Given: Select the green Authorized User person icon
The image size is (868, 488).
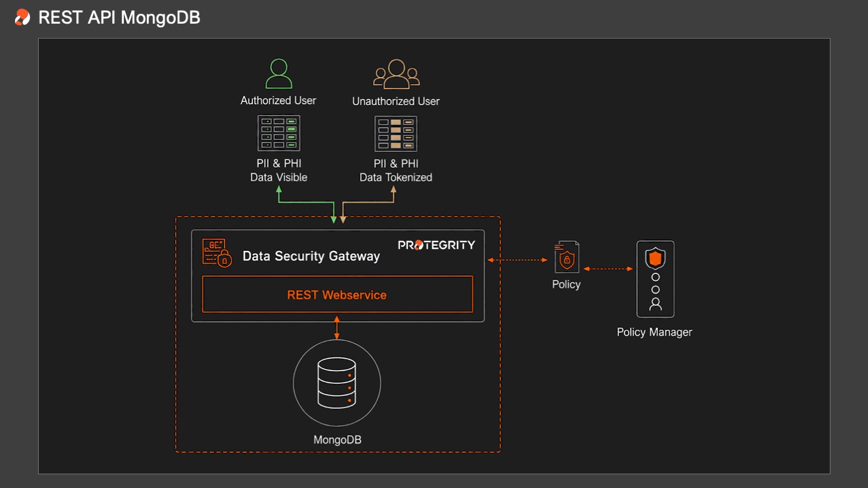Looking at the screenshot, I should click(278, 73).
